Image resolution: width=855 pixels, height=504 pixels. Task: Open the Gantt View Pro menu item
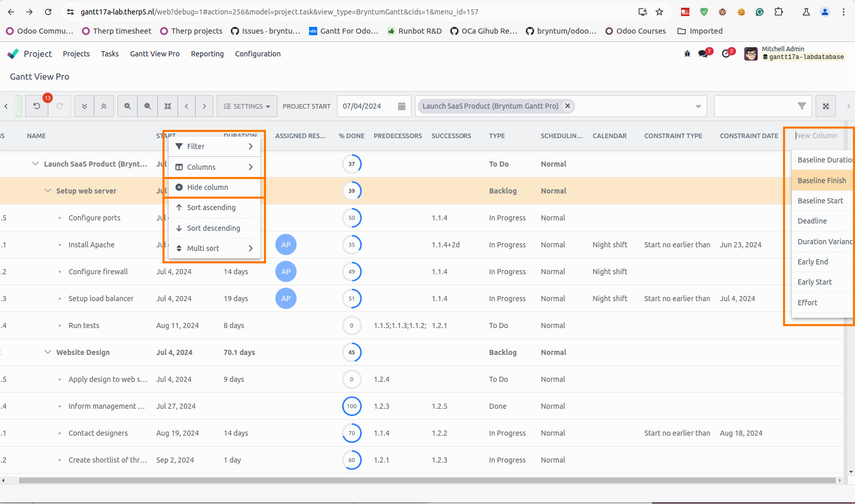coord(155,54)
